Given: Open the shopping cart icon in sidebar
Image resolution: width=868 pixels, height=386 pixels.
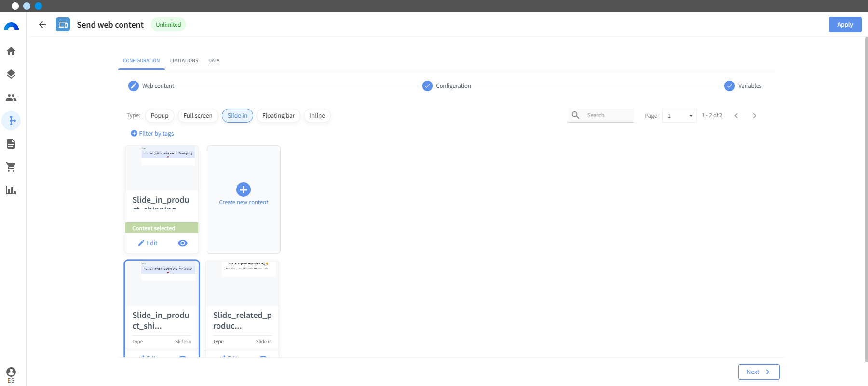Looking at the screenshot, I should coord(11,167).
